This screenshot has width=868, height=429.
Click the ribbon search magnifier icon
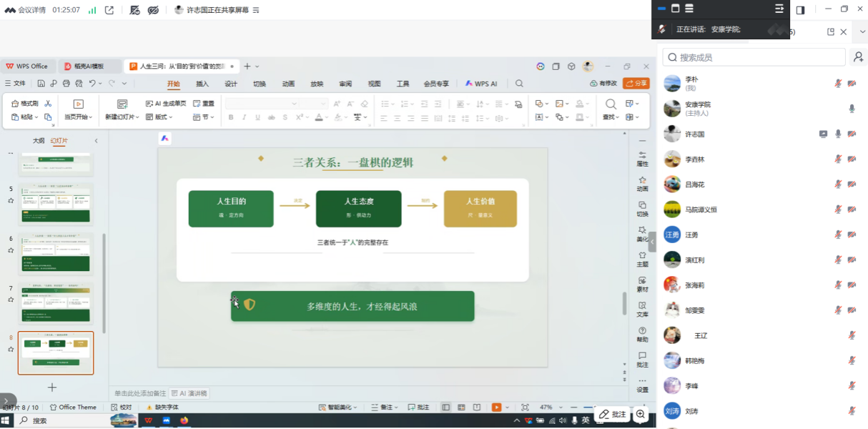pyautogui.click(x=520, y=84)
